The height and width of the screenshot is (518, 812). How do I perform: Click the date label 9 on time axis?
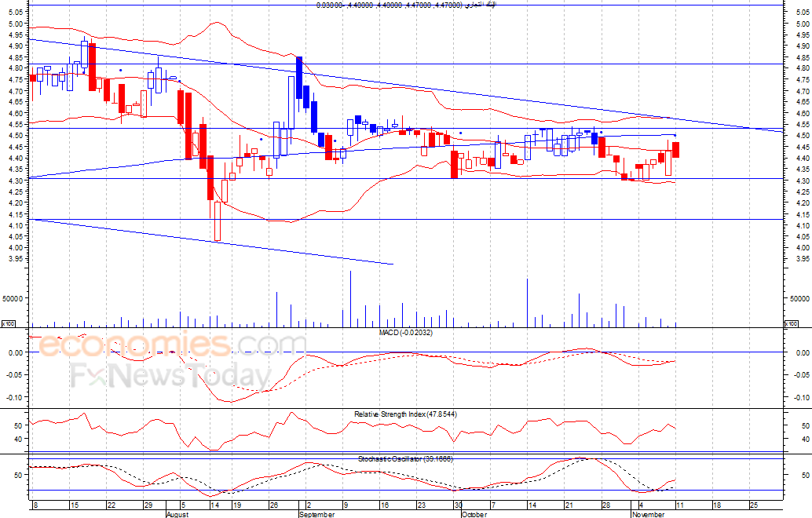346,505
